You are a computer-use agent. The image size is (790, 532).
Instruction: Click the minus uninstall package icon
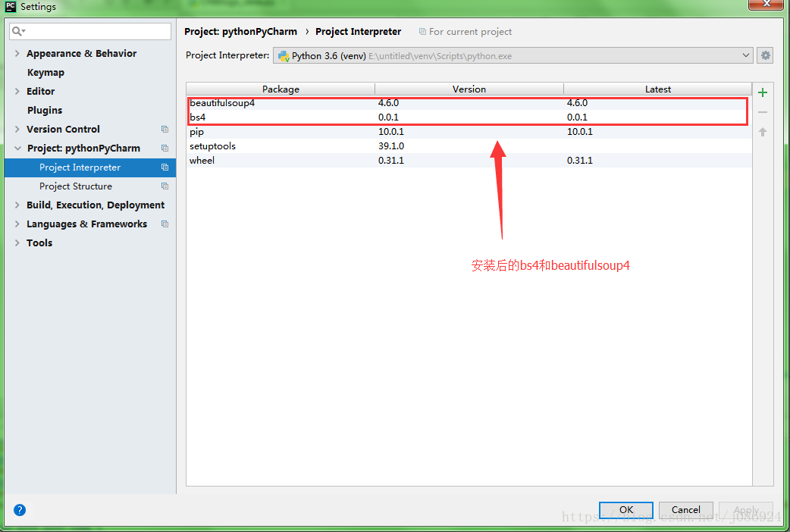pos(763,112)
